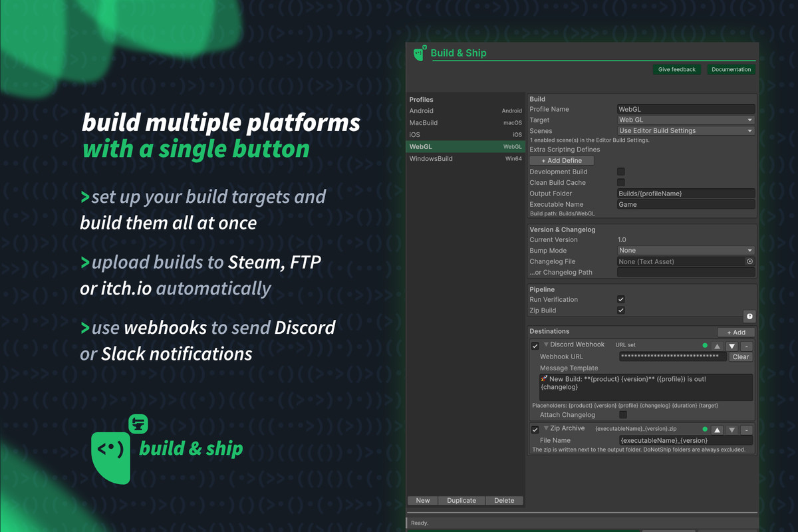
Task: Select the WindowsBuild profile
Action: [465, 159]
